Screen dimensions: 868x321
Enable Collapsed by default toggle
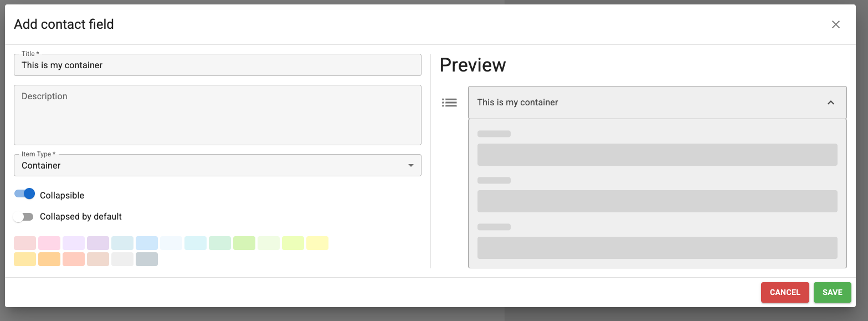24,217
